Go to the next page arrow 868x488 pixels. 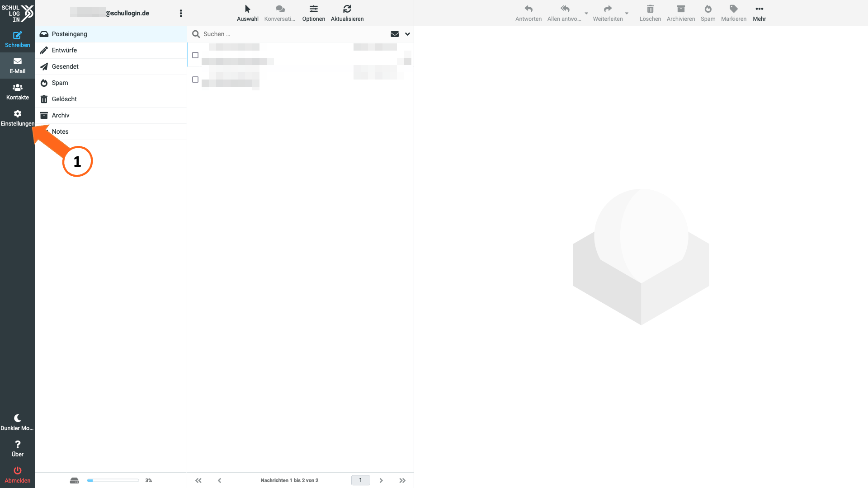coord(381,480)
